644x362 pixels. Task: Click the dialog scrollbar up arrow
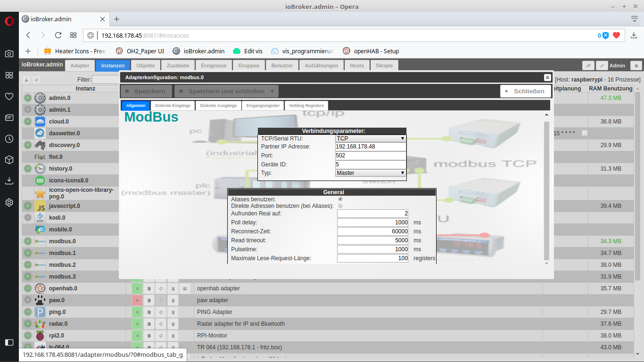pyautogui.click(x=547, y=115)
